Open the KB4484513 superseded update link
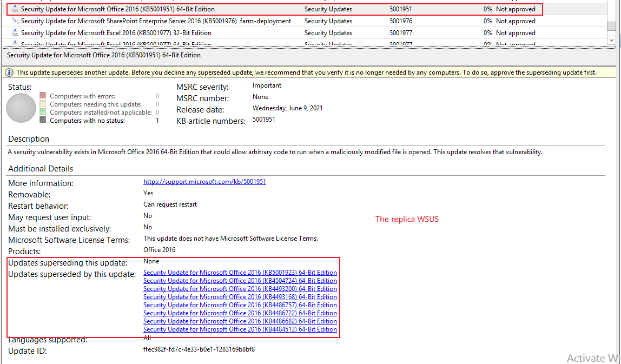621x364 pixels. (x=240, y=329)
